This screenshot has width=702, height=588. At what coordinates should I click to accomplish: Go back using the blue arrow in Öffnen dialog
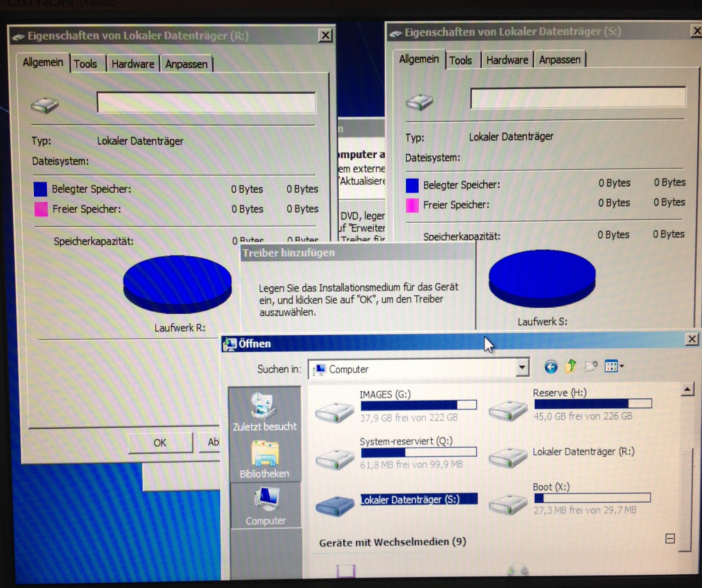[x=551, y=367]
